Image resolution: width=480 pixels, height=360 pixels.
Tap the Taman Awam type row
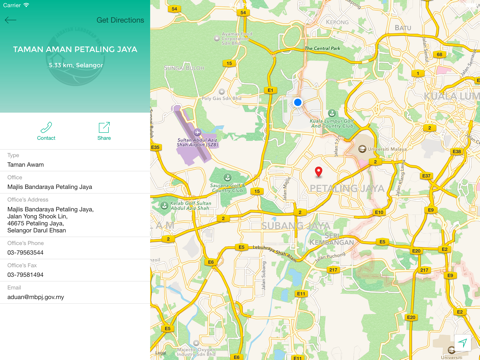point(75,161)
